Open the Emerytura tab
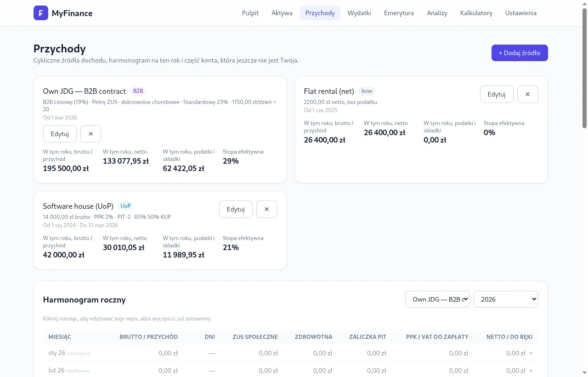This screenshot has width=588, height=377. tap(399, 13)
